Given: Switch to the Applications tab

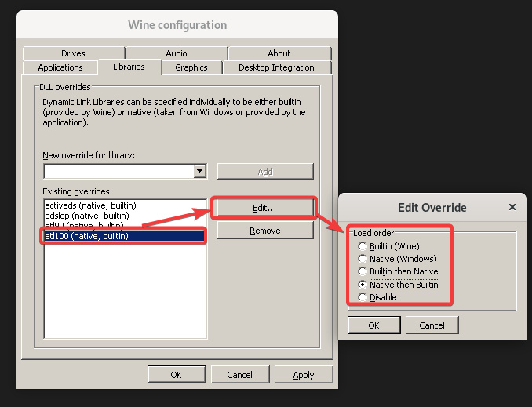Looking at the screenshot, I should pyautogui.click(x=60, y=67).
